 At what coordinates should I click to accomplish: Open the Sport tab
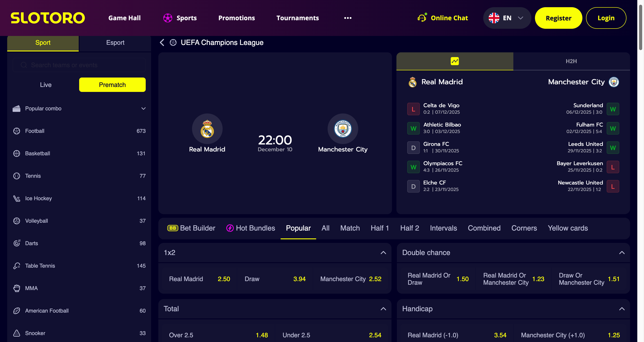(x=43, y=43)
